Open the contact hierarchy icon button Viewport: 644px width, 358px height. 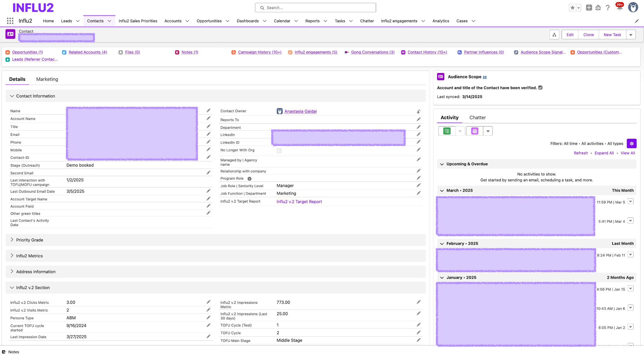554,35
